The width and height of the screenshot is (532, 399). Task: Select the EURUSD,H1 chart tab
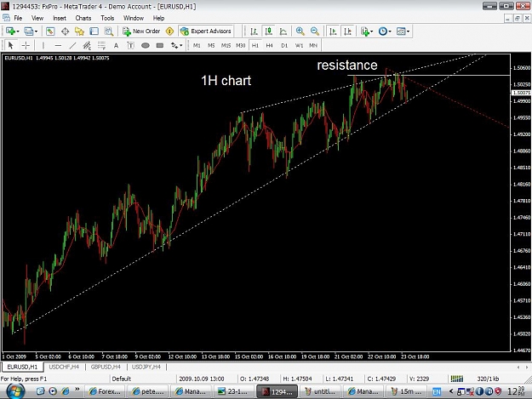tap(22, 367)
